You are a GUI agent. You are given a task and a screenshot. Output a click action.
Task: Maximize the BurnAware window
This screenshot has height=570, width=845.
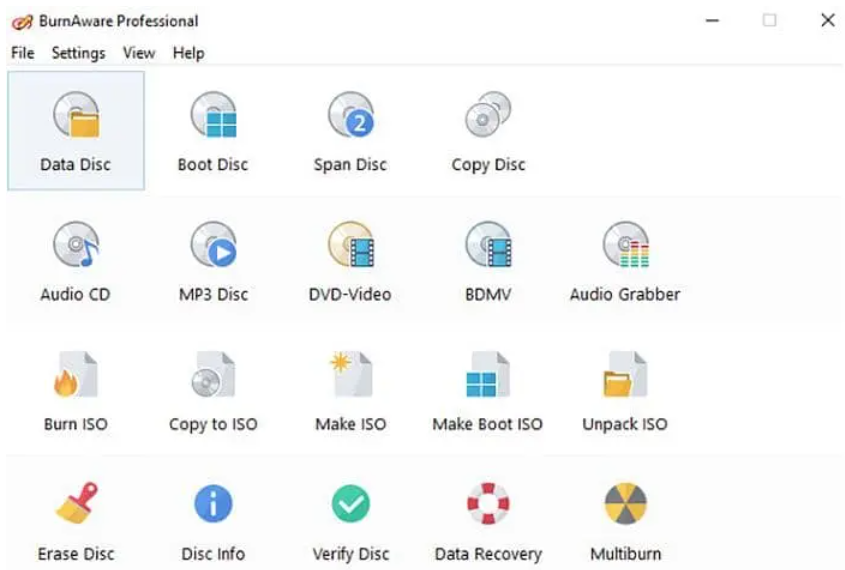point(770,20)
